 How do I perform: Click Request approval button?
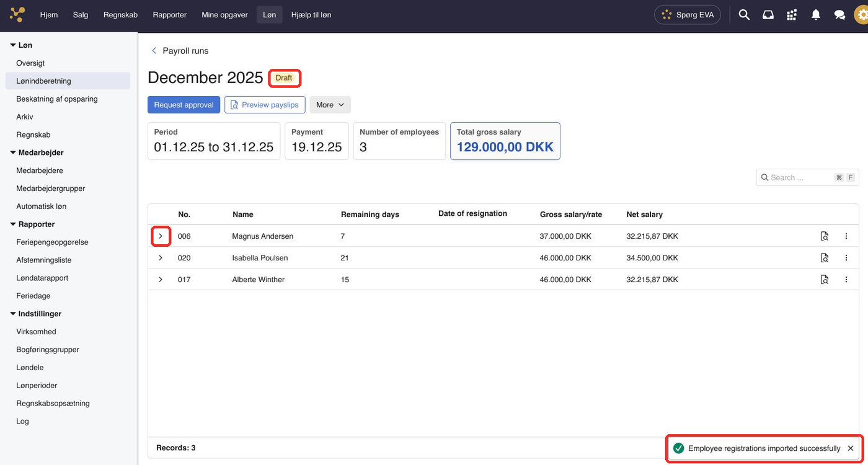pos(184,105)
